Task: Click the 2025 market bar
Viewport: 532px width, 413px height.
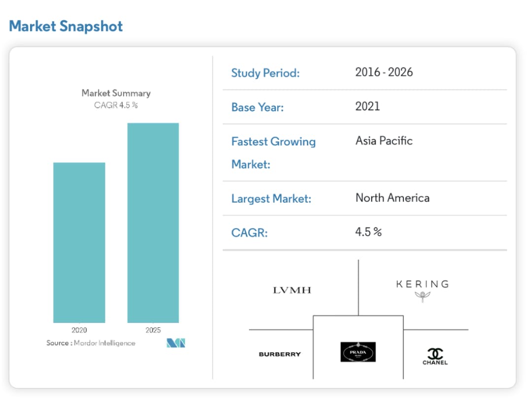Action: 153,223
